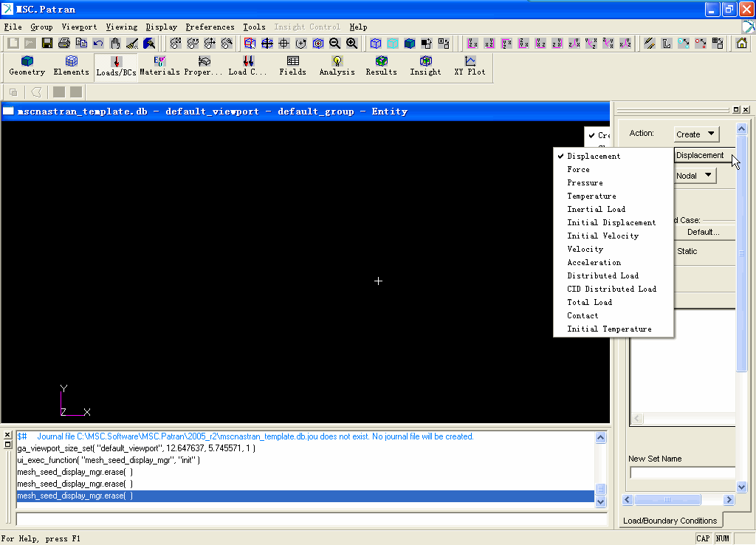Image resolution: width=756 pixels, height=545 pixels.
Task: Click the wireframe display cube icon
Action: 376,44
